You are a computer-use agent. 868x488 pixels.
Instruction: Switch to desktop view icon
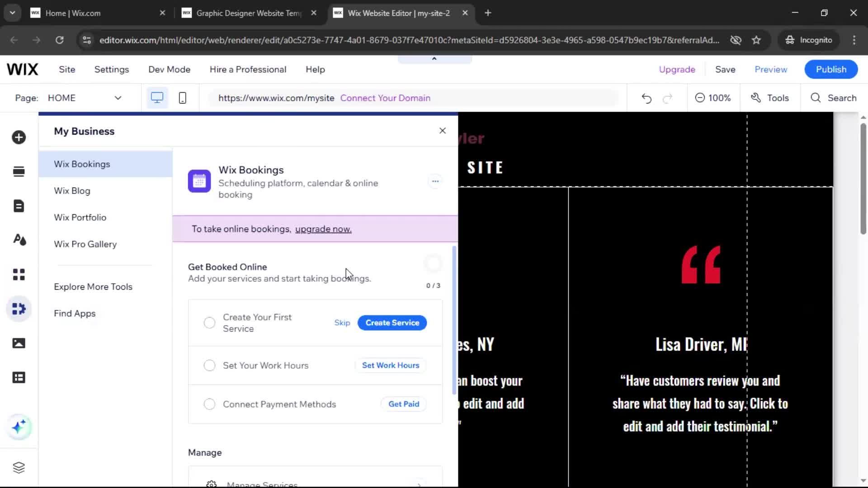tap(157, 98)
